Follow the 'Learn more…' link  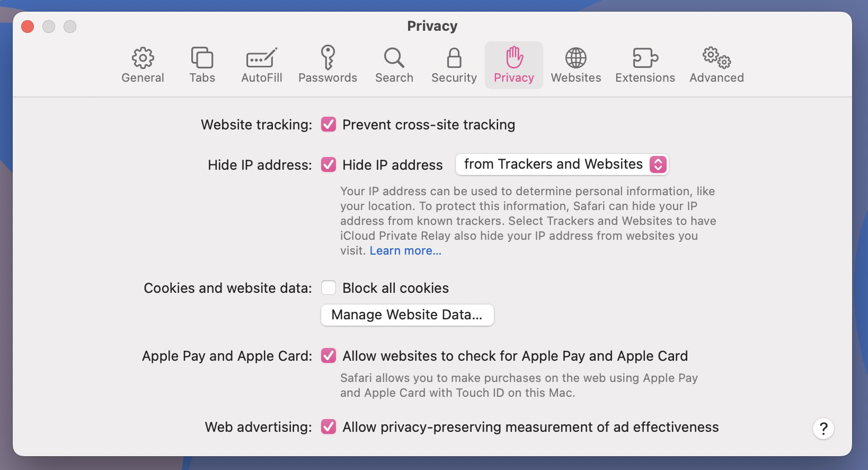coord(405,251)
